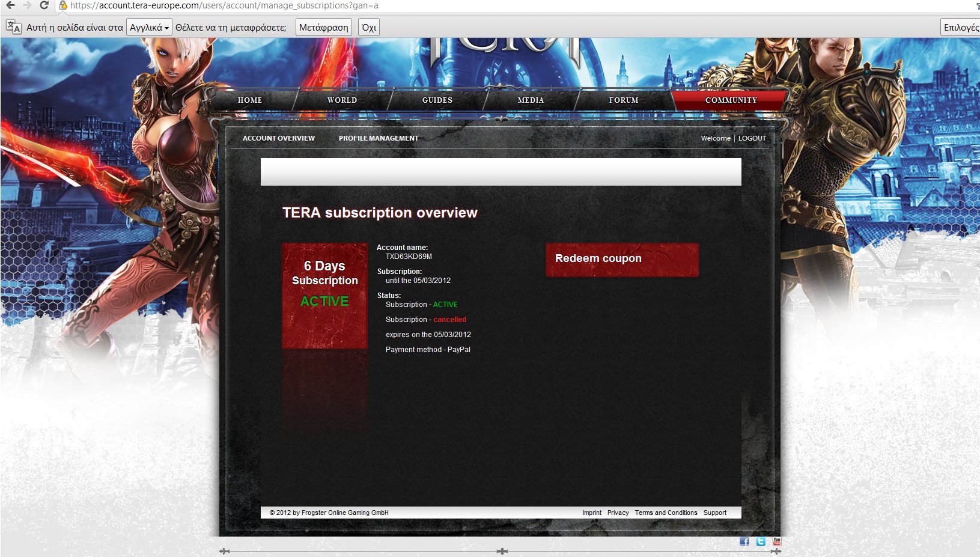This screenshot has width=980, height=557.
Task: Click 'TERA subscription overview' heading
Action: pyautogui.click(x=380, y=213)
